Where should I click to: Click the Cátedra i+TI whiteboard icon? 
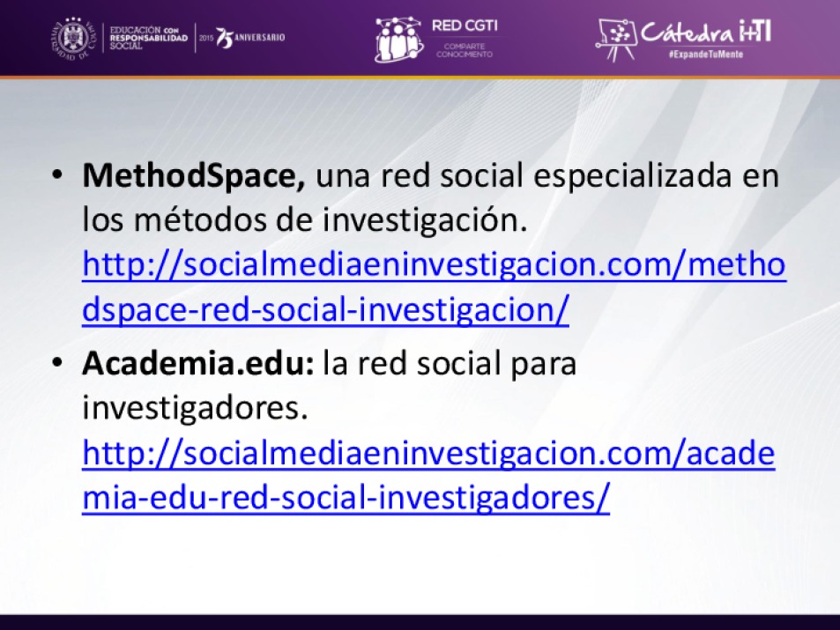click(x=615, y=37)
